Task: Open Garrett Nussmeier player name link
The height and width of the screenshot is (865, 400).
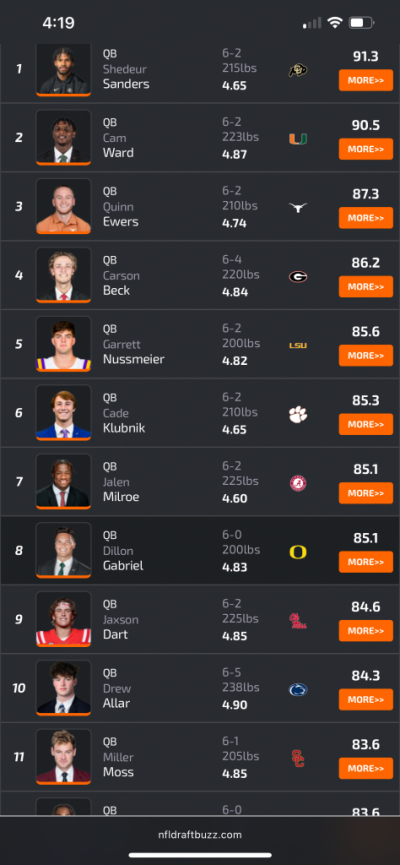Action: [134, 352]
